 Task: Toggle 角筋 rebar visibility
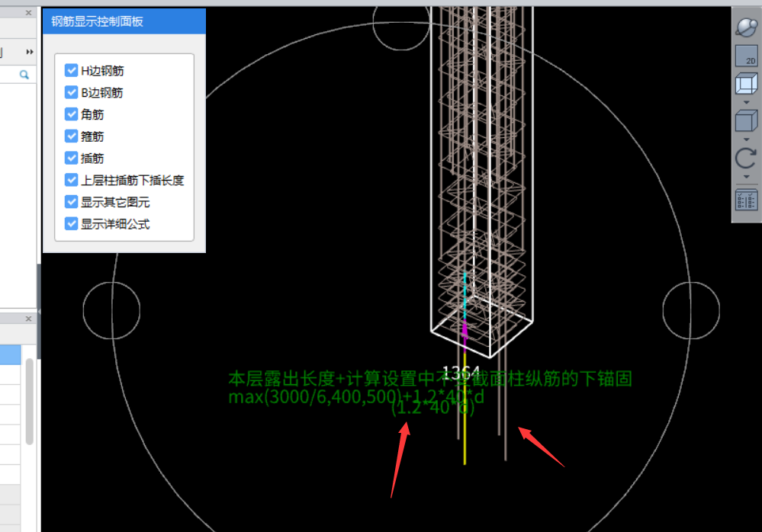click(x=72, y=114)
